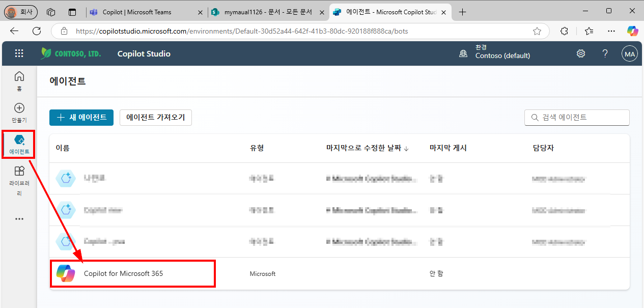Open the sidebar more options ellipsis
The image size is (644, 308).
tap(19, 219)
